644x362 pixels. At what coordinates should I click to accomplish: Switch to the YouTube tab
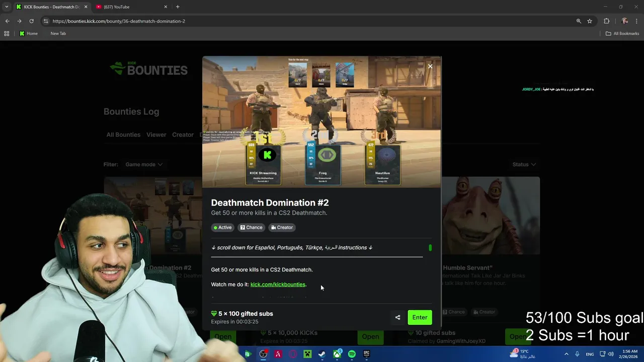[131, 7]
